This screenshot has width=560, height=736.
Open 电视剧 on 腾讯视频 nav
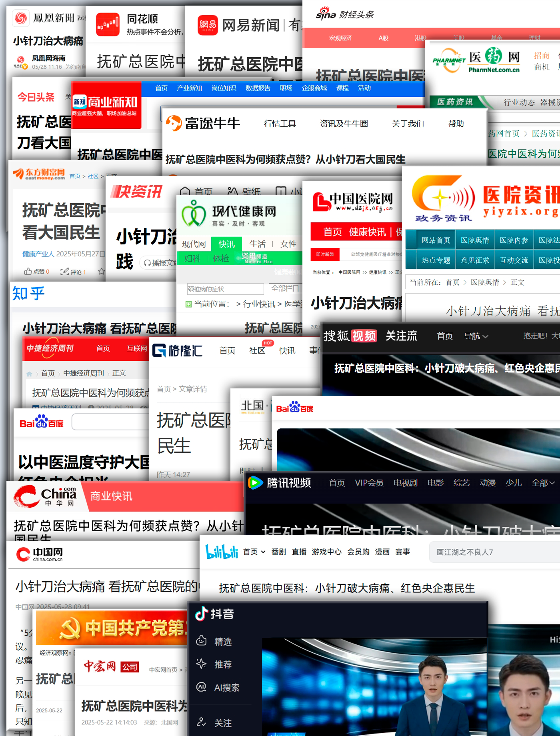(406, 483)
